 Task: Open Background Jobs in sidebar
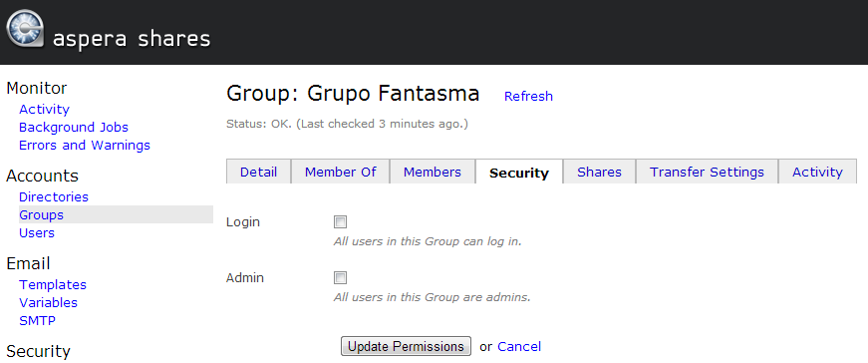click(x=74, y=128)
